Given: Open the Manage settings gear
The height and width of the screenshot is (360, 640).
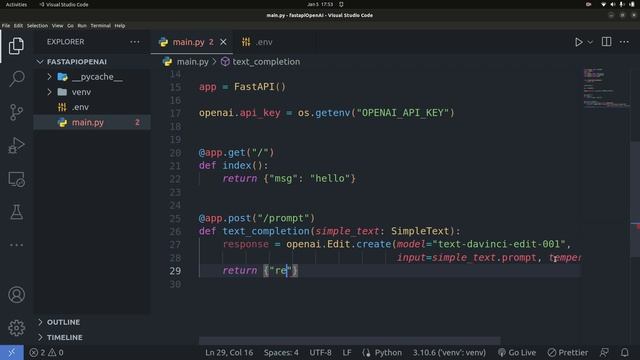Looking at the screenshot, I should tap(16, 328).
